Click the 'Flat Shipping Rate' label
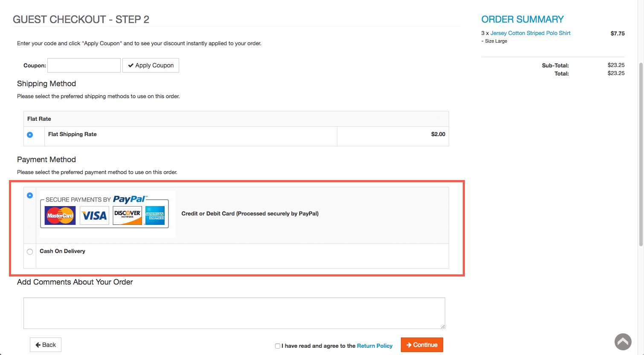The width and height of the screenshot is (644, 355). (x=73, y=134)
